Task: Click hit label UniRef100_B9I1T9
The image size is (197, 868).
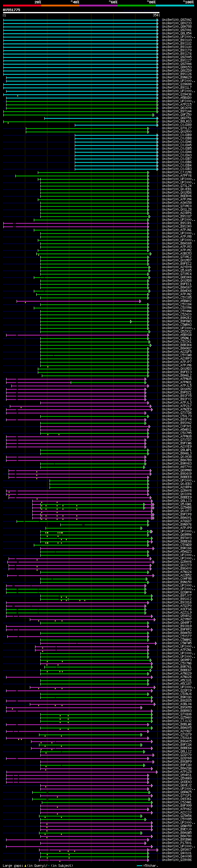Action: point(177,50)
